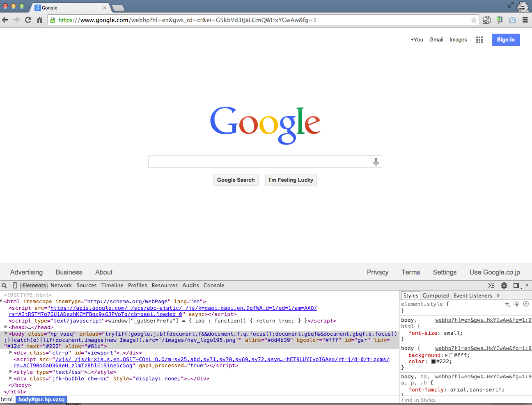Expand the style text/css node
The width and height of the screenshot is (532, 405).
tap(11, 372)
